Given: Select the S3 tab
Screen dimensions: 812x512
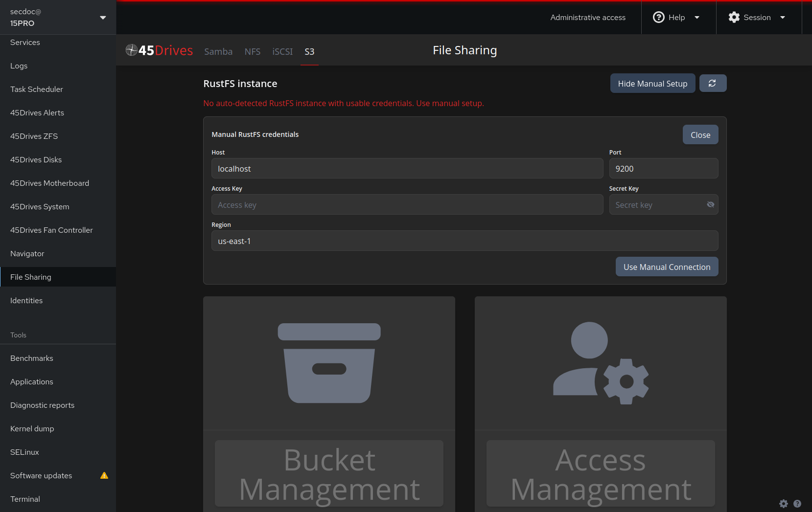Looking at the screenshot, I should 309,51.
